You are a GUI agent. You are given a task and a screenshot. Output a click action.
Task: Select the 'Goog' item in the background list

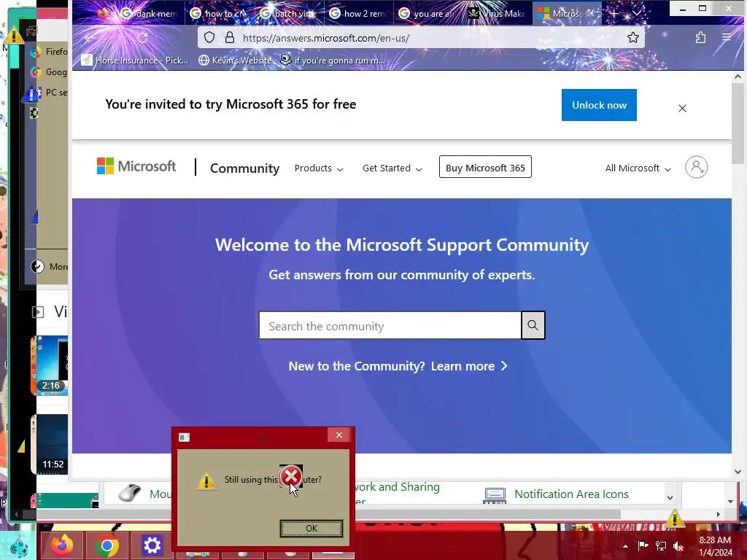coord(49,72)
